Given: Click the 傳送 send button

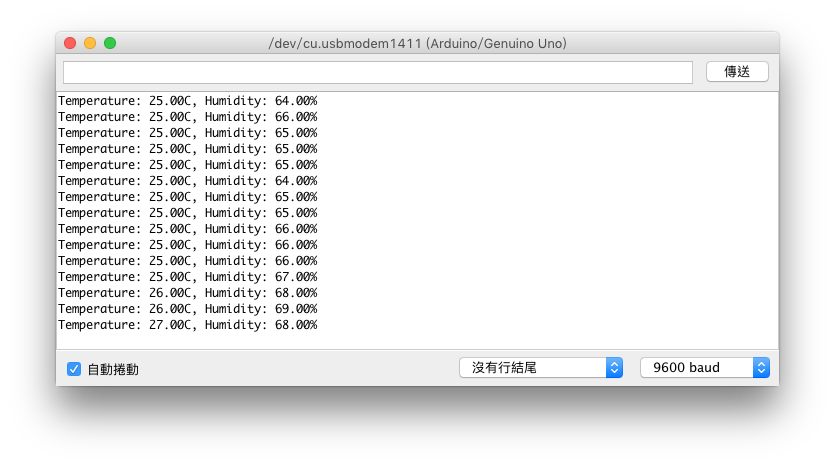Looking at the screenshot, I should pos(737,72).
